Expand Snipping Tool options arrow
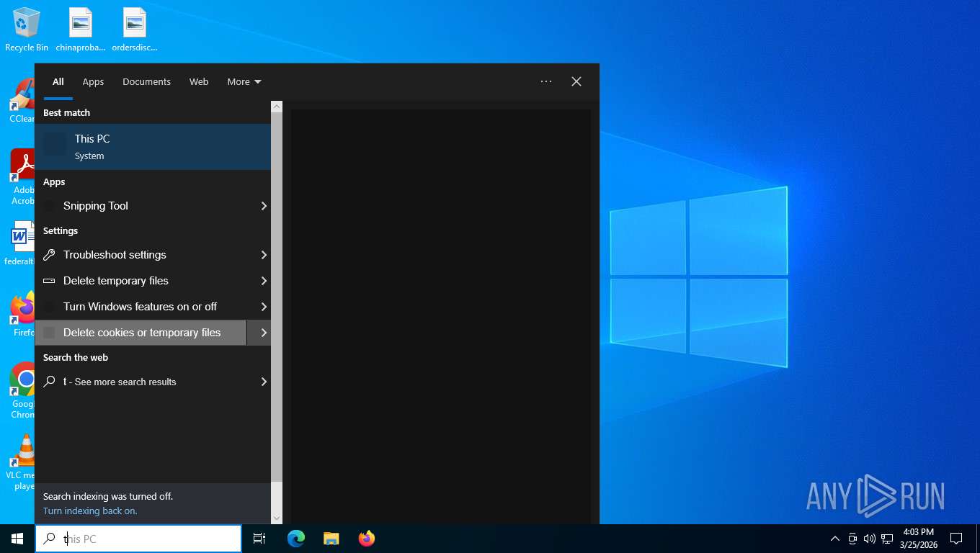Screen dimensions: 980x553 point(263,206)
